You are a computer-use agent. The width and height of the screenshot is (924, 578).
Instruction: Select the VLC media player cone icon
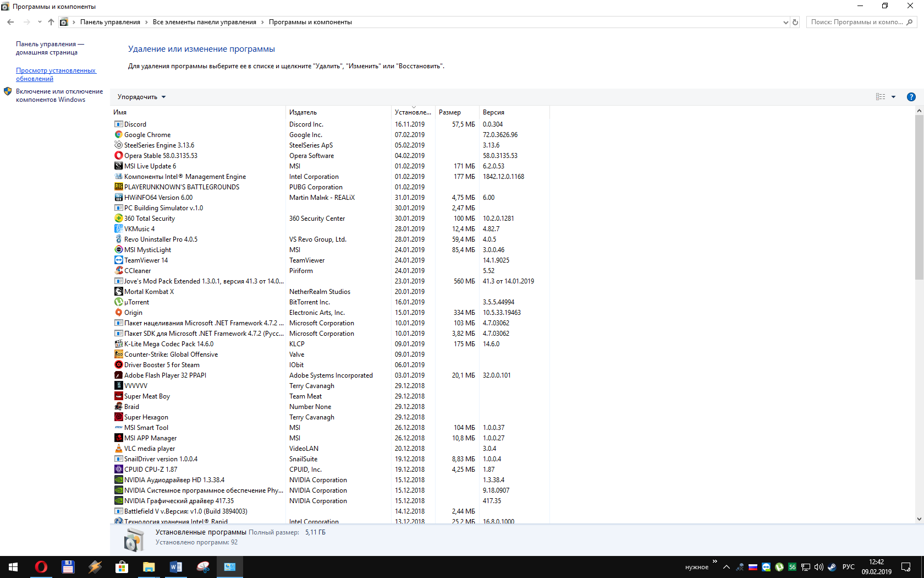[x=118, y=449]
